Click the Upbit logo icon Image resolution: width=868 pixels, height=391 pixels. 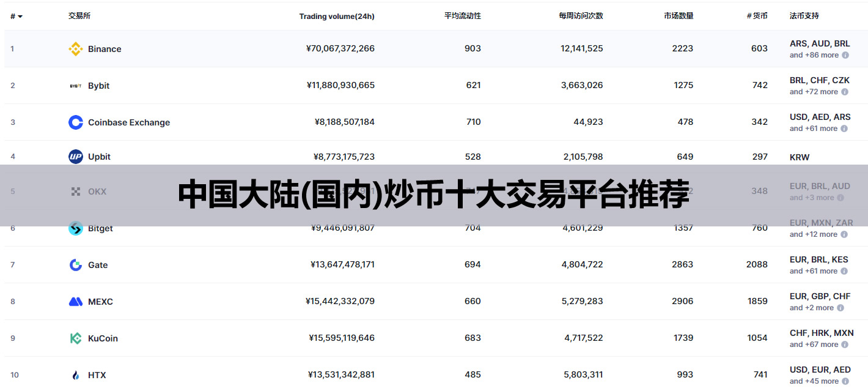click(x=76, y=157)
